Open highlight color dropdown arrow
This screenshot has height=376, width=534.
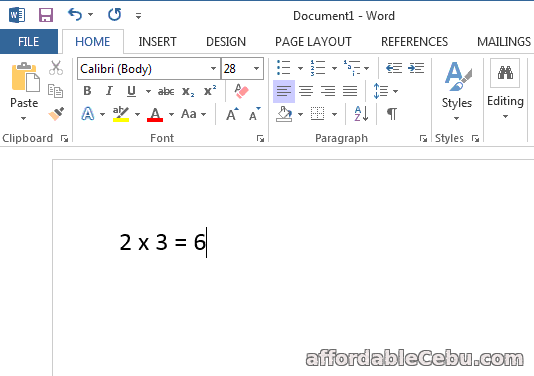[x=138, y=114]
